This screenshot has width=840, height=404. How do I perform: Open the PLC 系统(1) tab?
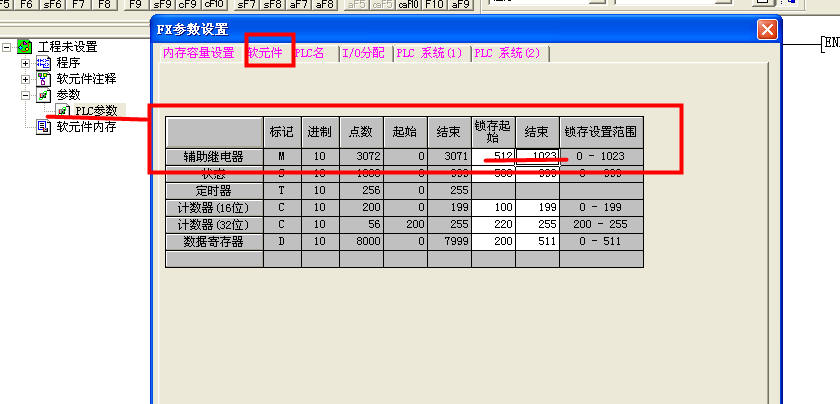coord(430,53)
